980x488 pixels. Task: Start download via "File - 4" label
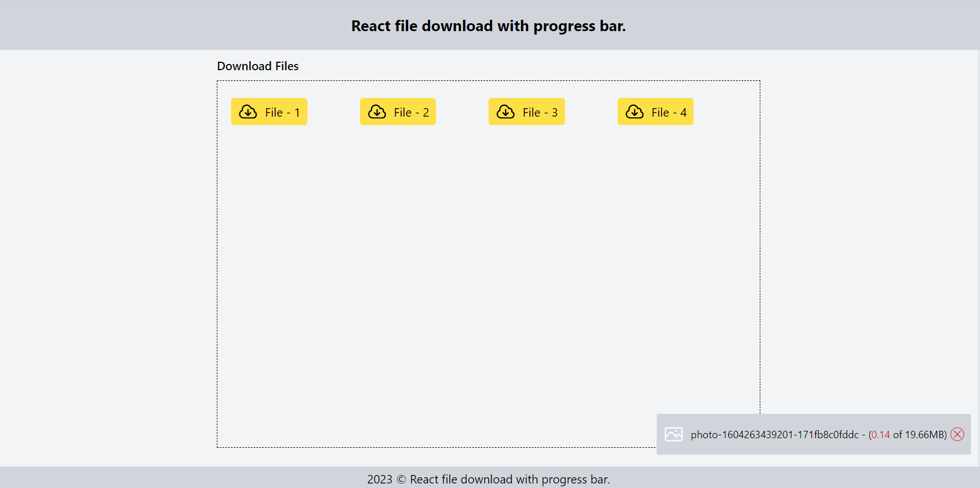click(x=669, y=113)
